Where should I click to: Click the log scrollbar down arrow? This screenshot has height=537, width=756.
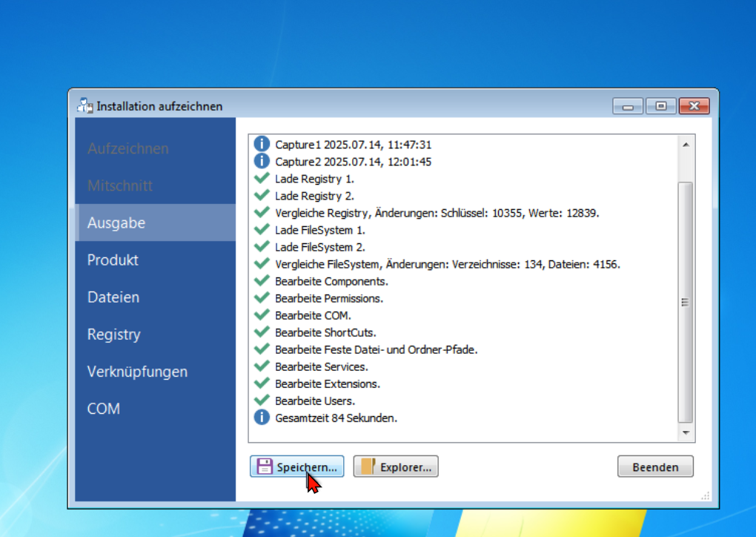pos(686,432)
